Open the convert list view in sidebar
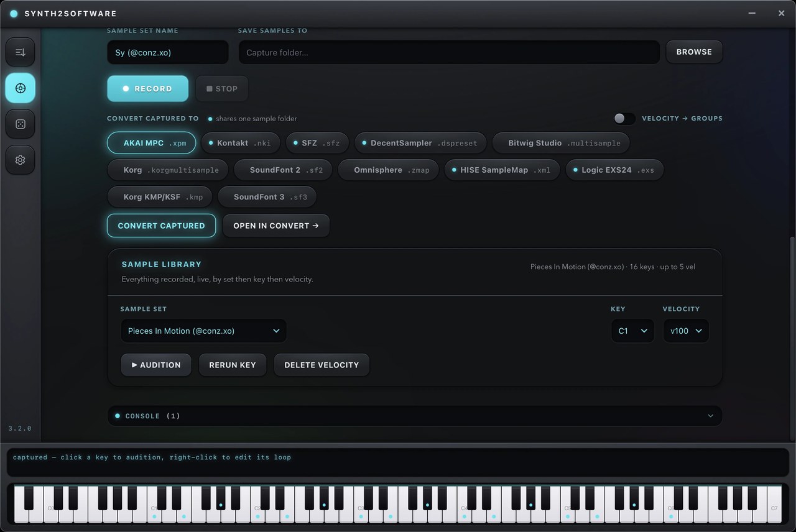The image size is (796, 532). tap(21, 52)
